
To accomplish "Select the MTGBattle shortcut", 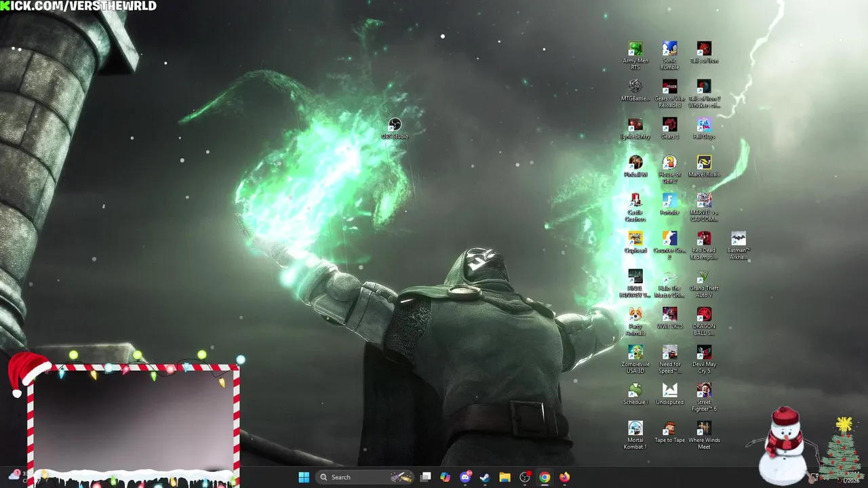I will coord(635,90).
